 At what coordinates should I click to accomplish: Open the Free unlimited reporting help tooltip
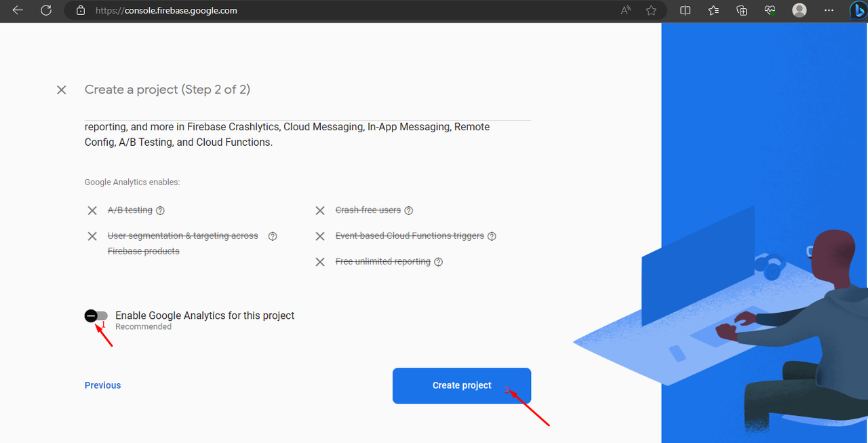click(x=438, y=261)
